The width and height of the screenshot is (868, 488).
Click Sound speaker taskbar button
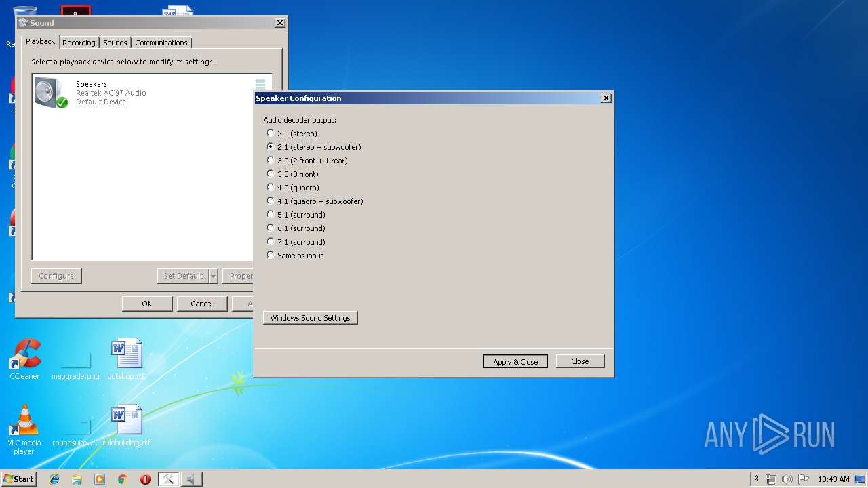coord(191,479)
